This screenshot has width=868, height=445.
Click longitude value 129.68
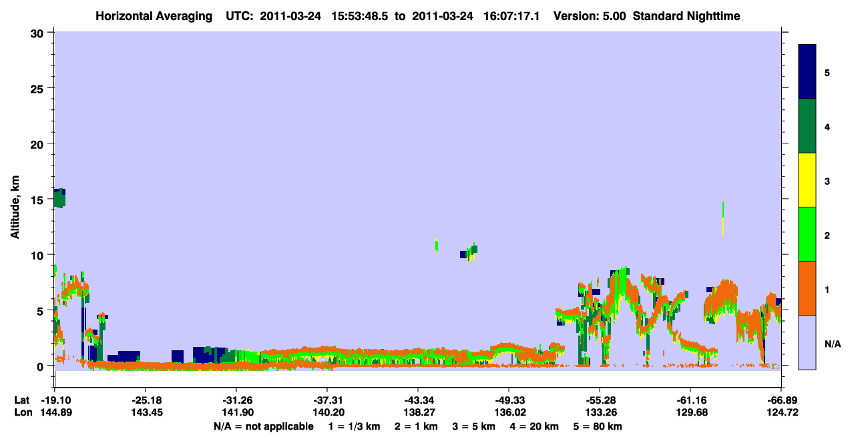coord(690,412)
